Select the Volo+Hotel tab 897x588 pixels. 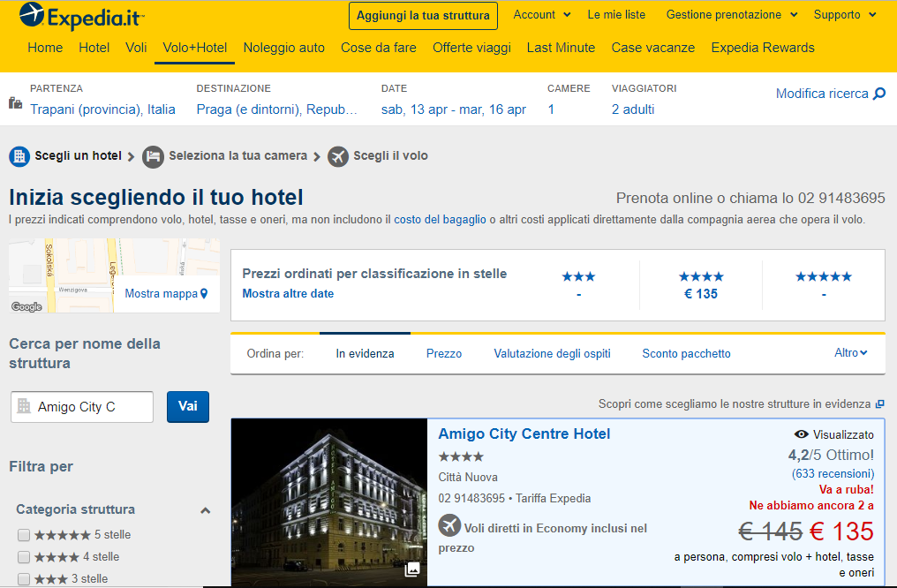194,48
